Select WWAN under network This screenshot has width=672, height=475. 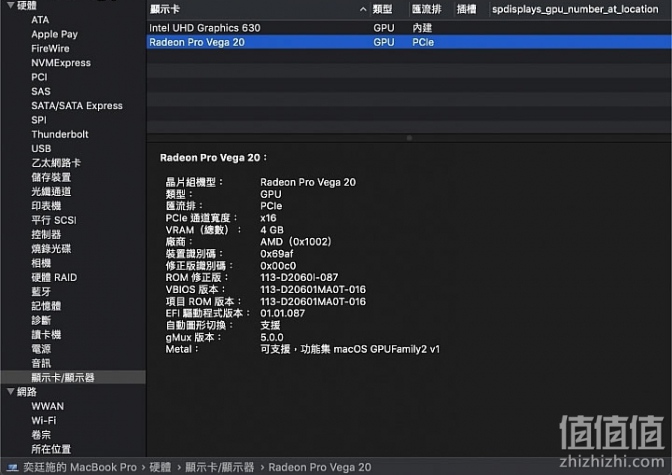(48, 406)
